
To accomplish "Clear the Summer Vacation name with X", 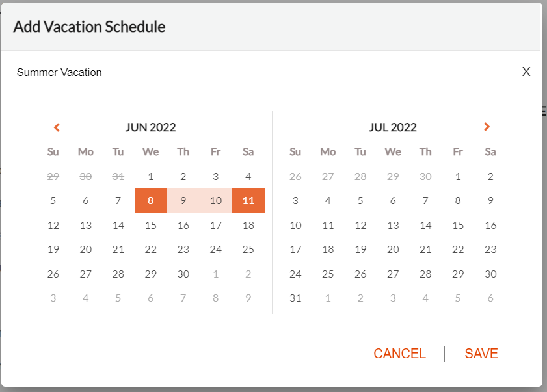I will tap(526, 72).
